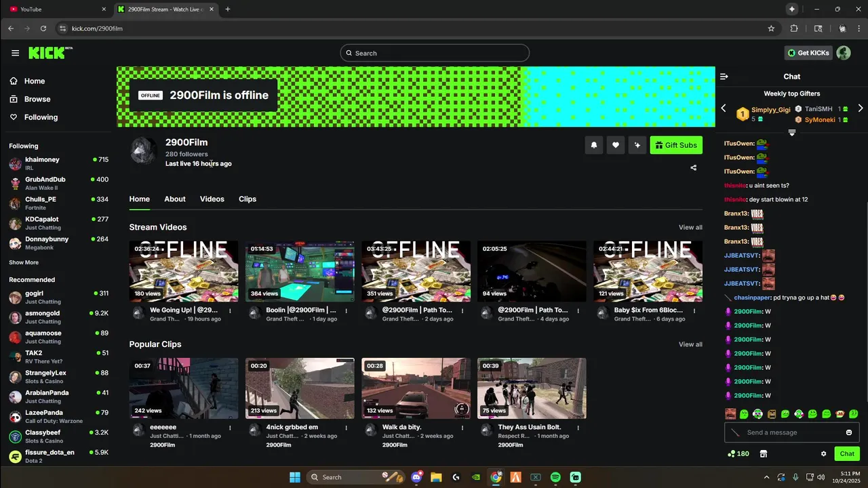
Task: Open options menu for 'eeeeeee' clip
Action: click(x=230, y=428)
